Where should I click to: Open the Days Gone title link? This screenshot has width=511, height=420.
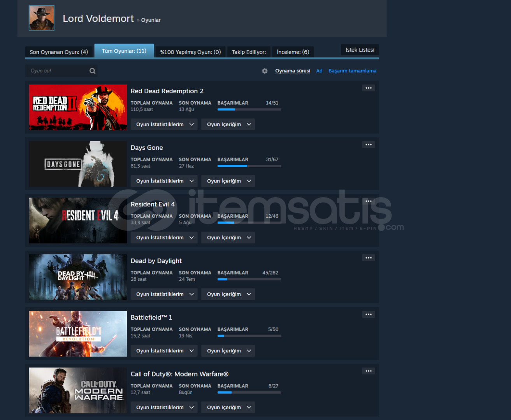pyautogui.click(x=147, y=148)
